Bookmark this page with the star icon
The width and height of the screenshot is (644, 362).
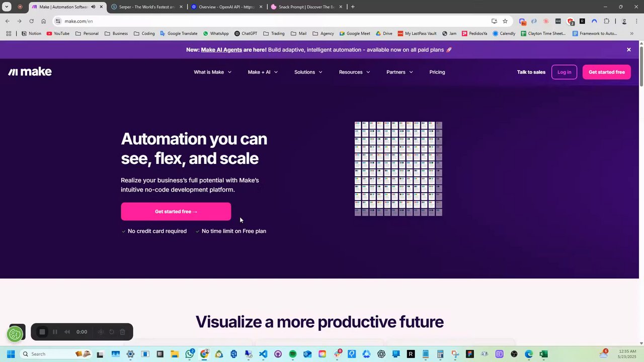click(x=505, y=21)
